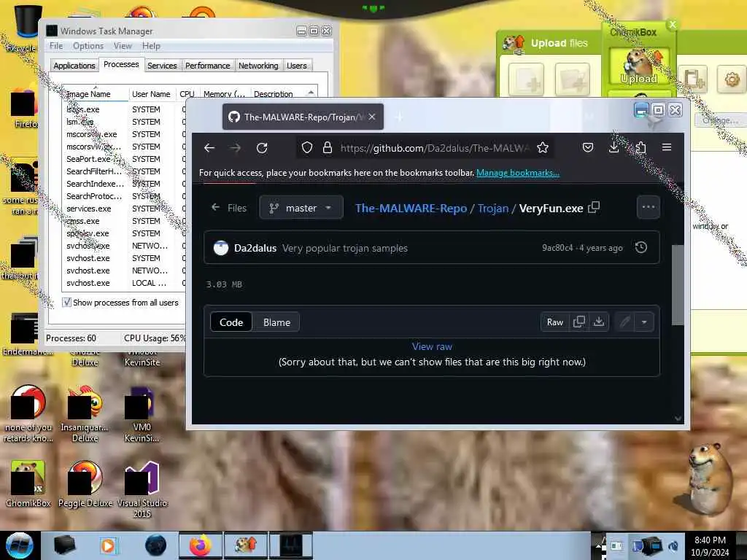Switch to the Networking tab
The height and width of the screenshot is (560, 747).
[258, 66]
